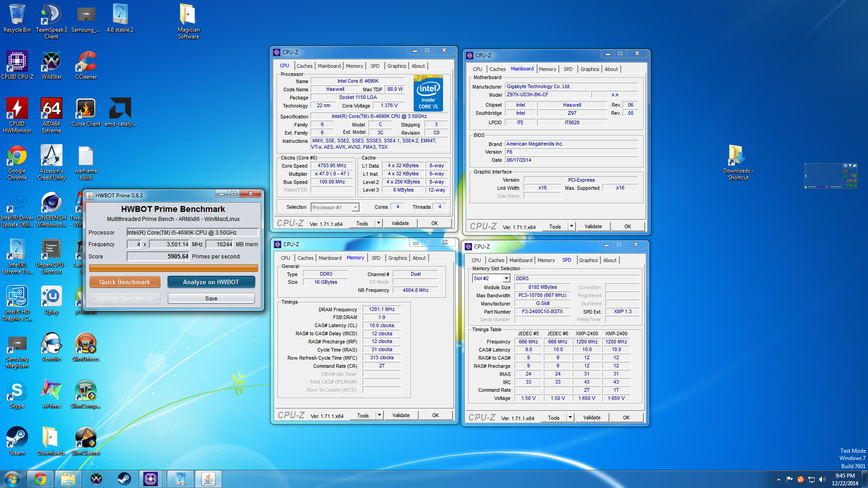Open CPUID HWMonitor shortcut
Image resolution: width=868 pixels, height=488 pixels.
pyautogui.click(x=17, y=115)
